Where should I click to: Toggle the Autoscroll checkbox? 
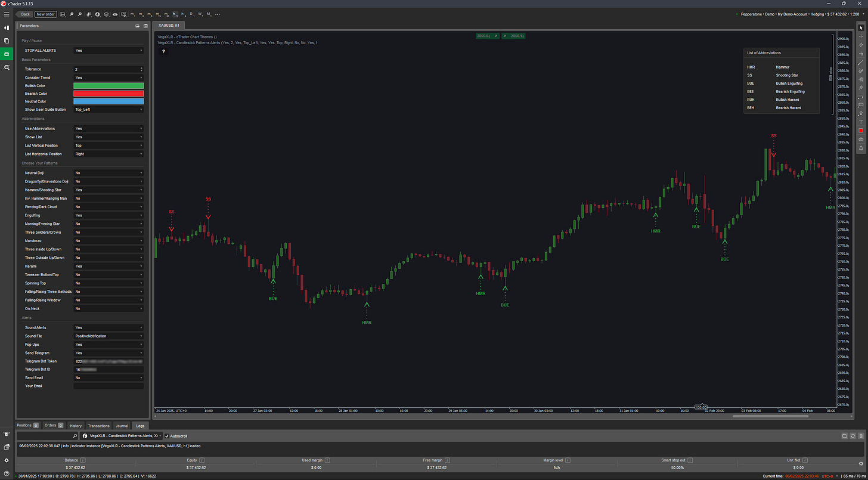tap(168, 436)
